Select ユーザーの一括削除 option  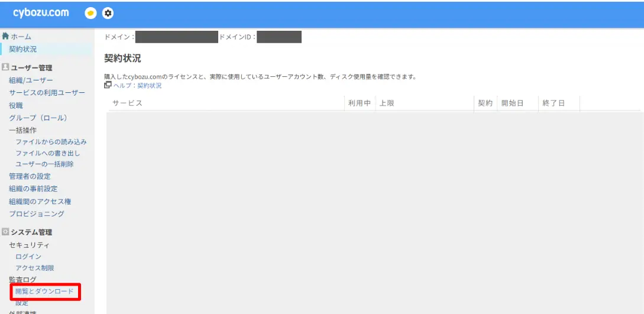[x=44, y=164]
